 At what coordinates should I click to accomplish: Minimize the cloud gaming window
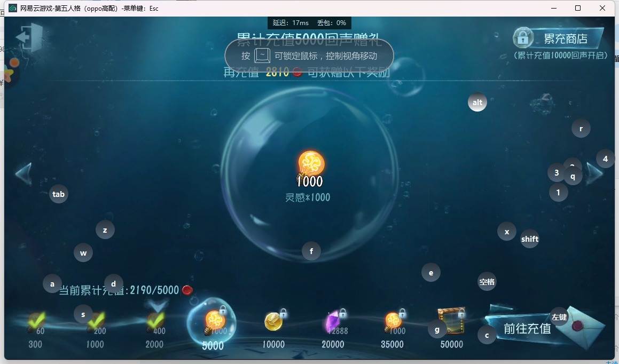click(x=554, y=8)
